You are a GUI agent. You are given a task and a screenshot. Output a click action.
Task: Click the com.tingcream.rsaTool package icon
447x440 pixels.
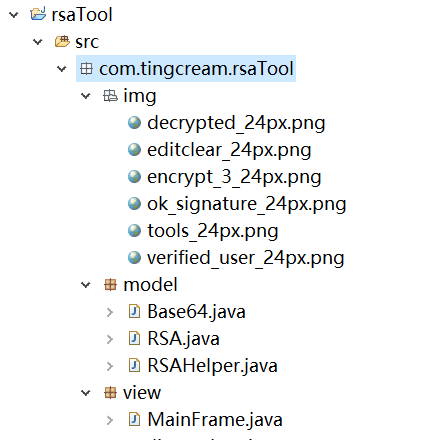coord(86,69)
